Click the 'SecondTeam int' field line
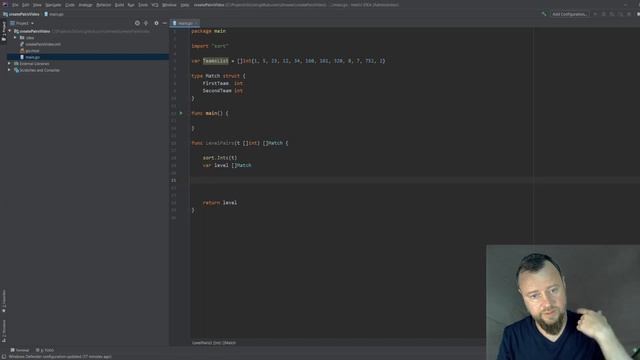 click(222, 91)
